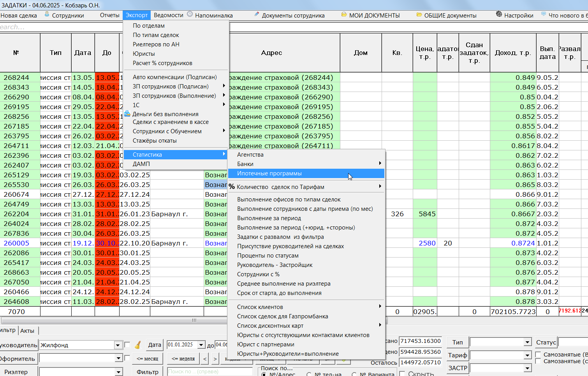Image resolution: width=588 pixels, height=376 pixels.
Task: Tick the Скрыть checkbox
Action: coord(402,374)
